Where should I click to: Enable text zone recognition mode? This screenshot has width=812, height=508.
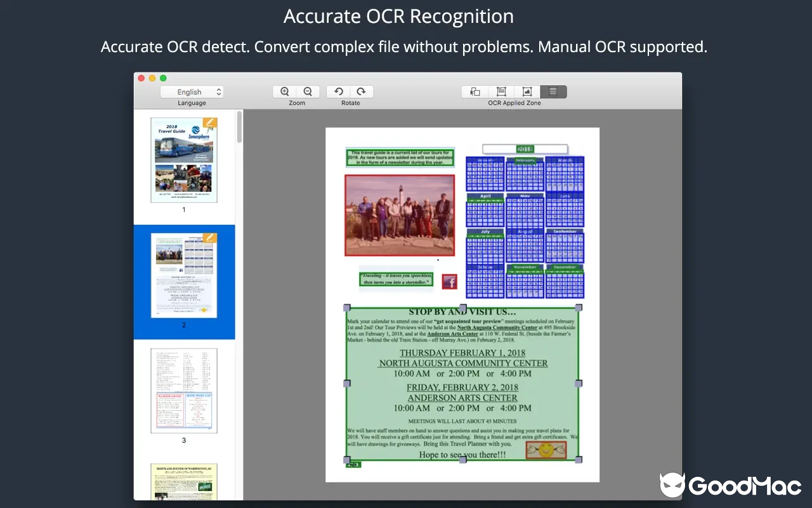point(501,91)
